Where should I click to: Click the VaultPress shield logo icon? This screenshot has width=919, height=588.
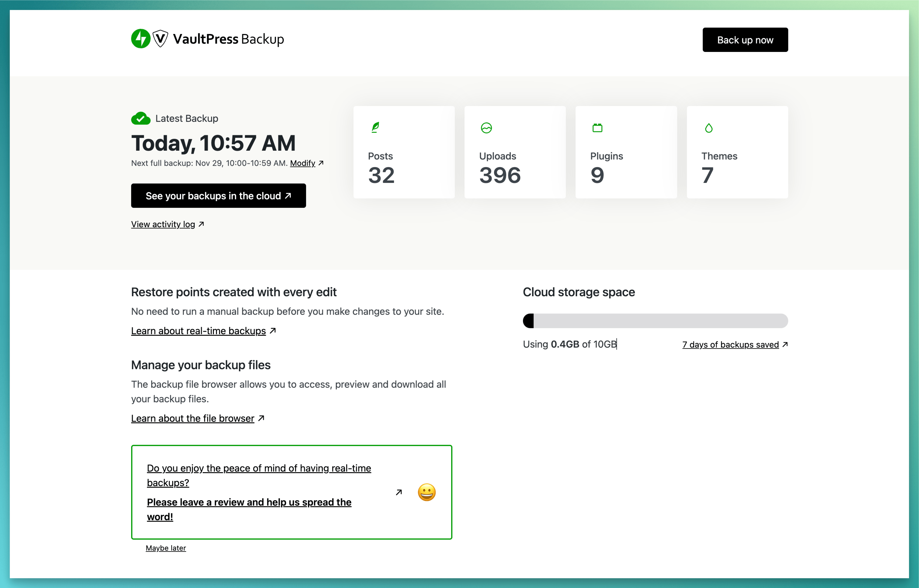pos(160,39)
